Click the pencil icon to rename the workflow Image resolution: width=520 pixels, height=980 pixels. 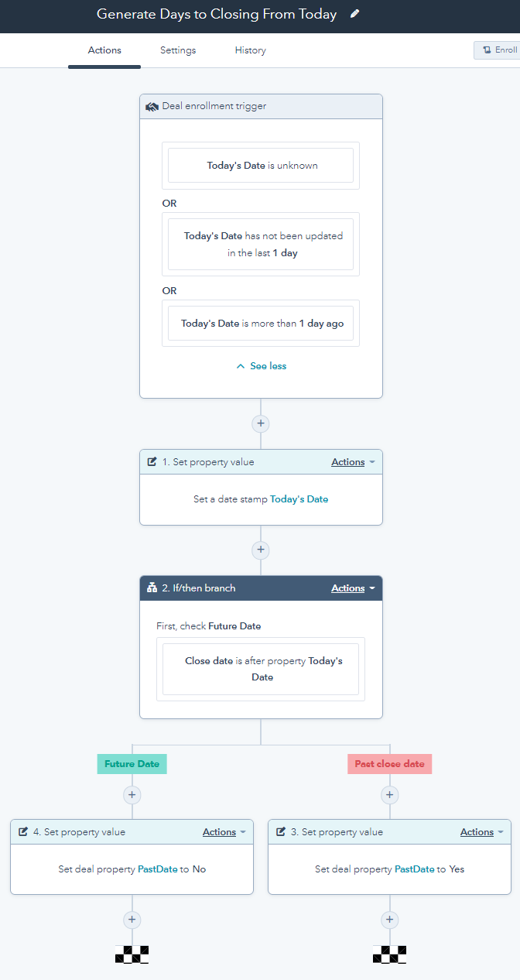point(355,13)
